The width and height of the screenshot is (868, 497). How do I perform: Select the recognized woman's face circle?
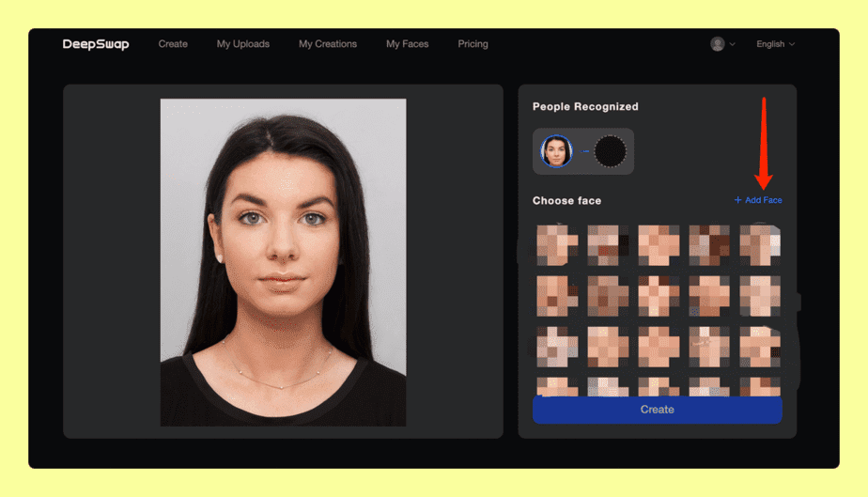556,151
